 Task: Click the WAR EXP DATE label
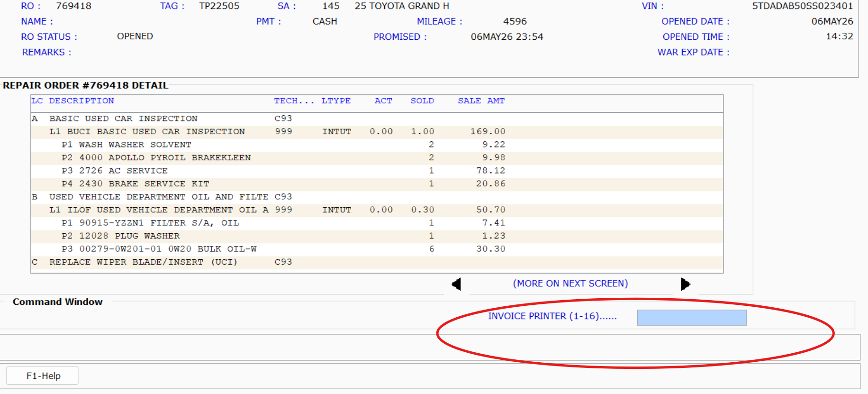tap(693, 52)
